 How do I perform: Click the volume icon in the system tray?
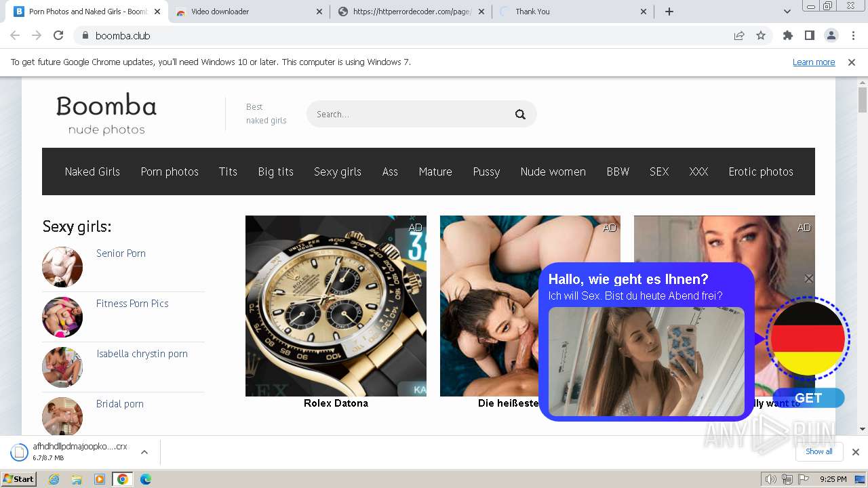tap(770, 479)
